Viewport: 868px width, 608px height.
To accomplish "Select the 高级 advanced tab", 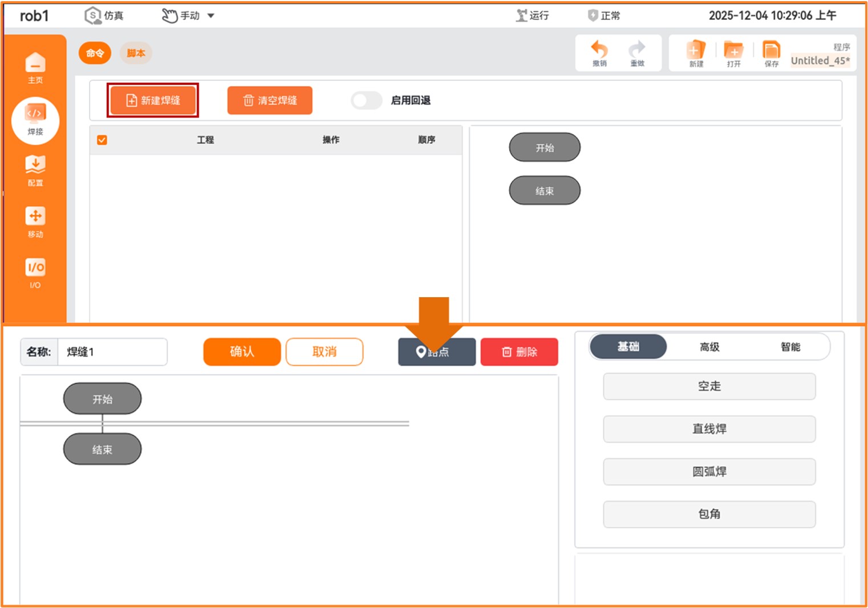I will [x=709, y=347].
